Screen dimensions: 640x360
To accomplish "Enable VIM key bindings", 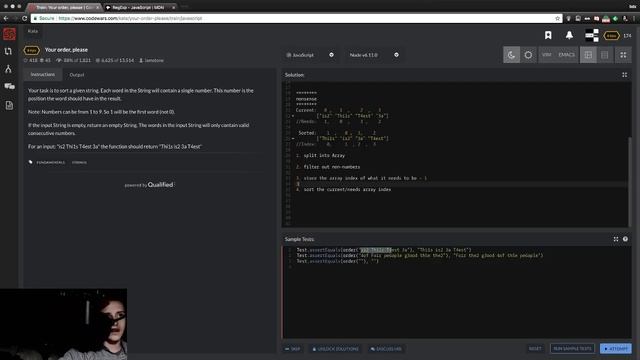I will 547,55.
